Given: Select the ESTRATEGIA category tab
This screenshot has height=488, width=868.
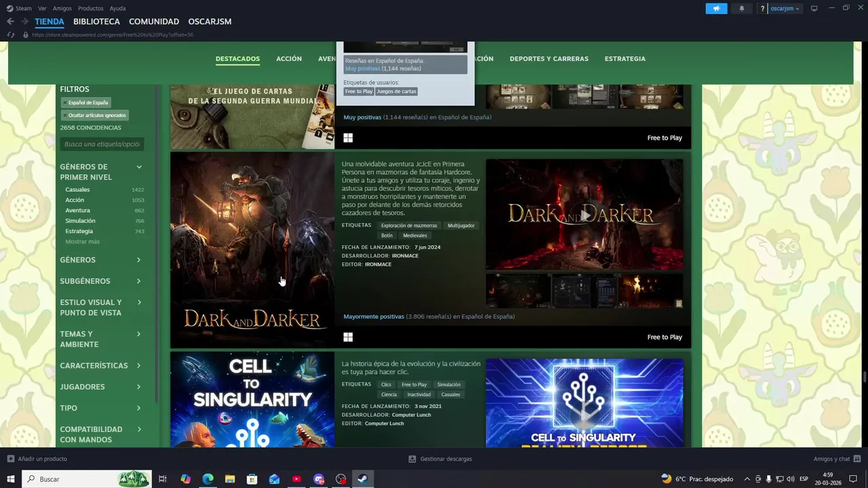Looking at the screenshot, I should (625, 59).
